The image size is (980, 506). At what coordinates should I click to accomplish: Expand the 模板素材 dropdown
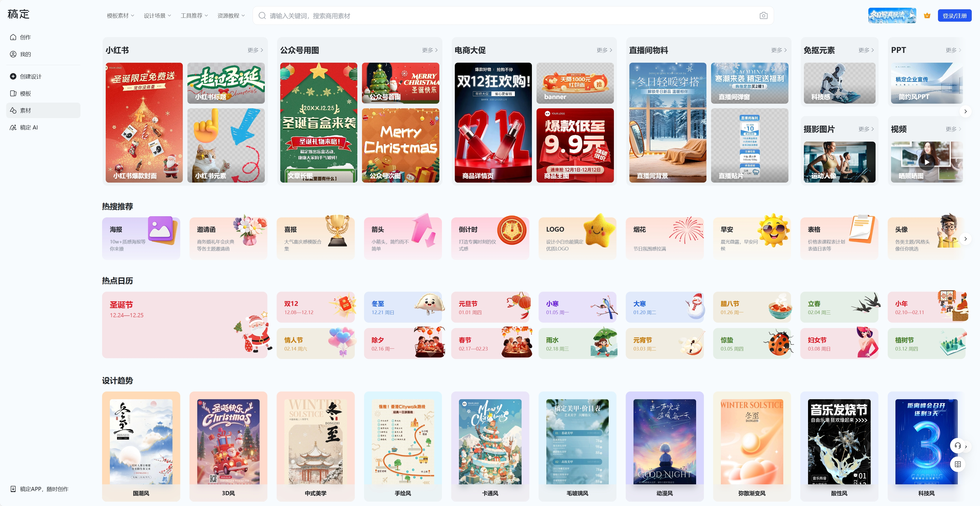(120, 15)
